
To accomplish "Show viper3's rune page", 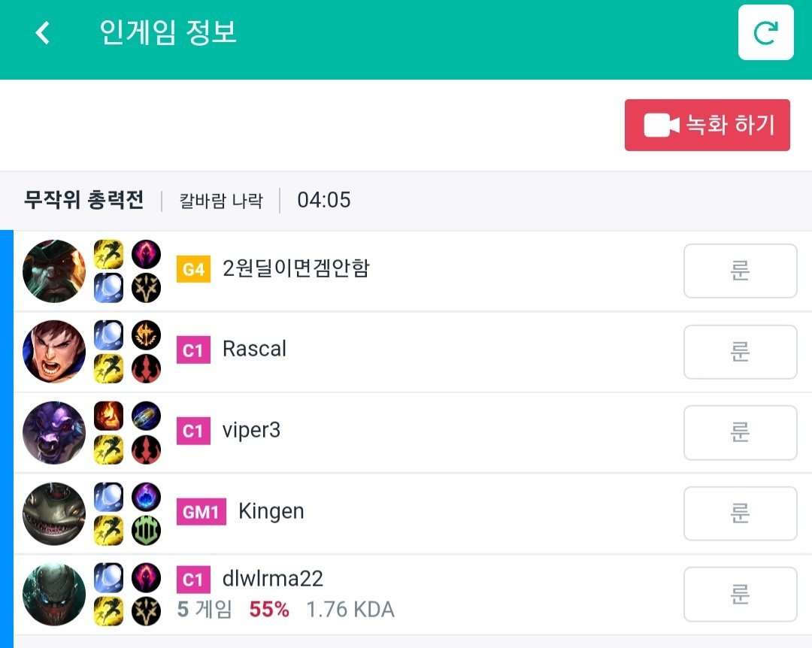I will tap(740, 432).
